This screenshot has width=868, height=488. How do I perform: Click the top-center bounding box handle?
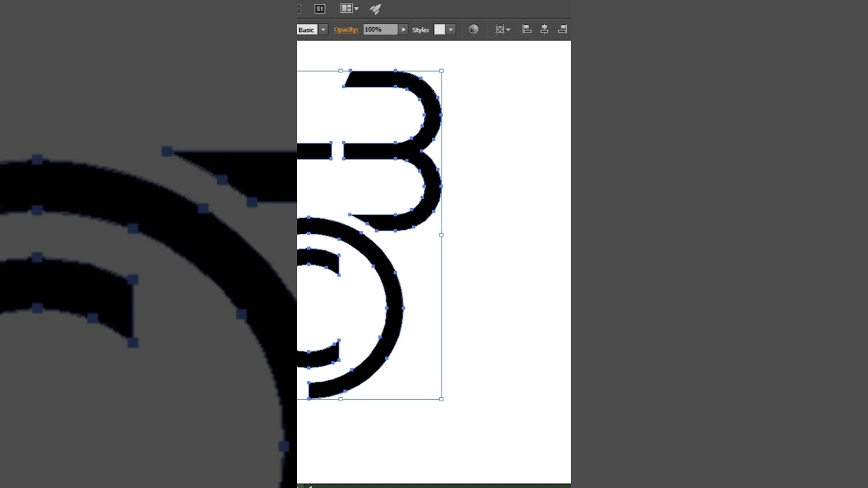(x=340, y=70)
